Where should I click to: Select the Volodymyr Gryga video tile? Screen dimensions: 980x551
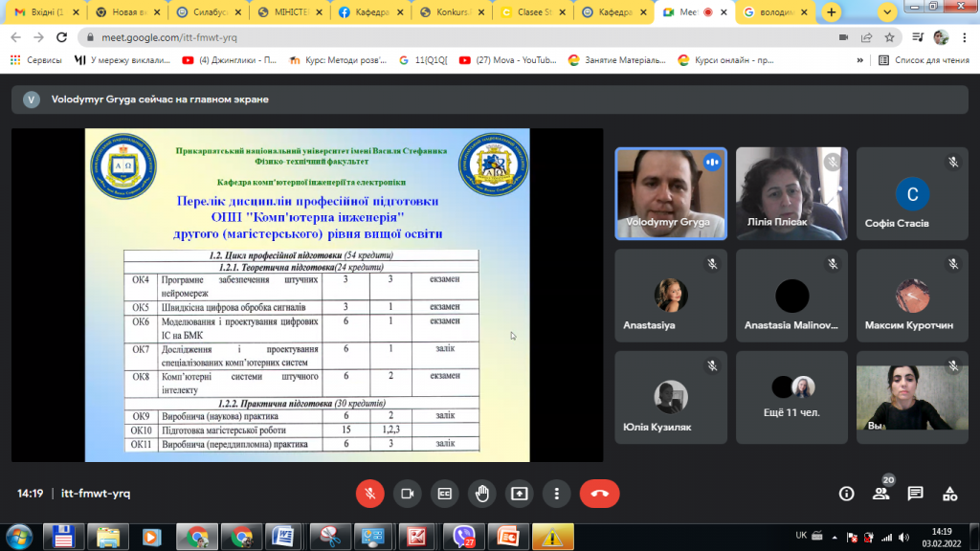click(671, 193)
